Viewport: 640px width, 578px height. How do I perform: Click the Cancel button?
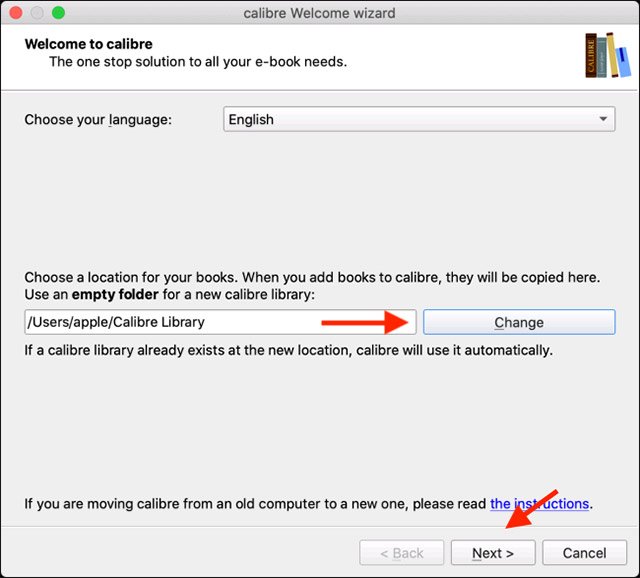[x=584, y=553]
